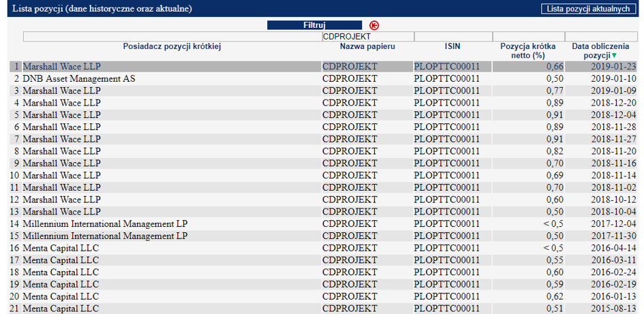Image resolution: width=644 pixels, height=314 pixels.
Task: Sort by ISIN column header
Action: point(453,47)
